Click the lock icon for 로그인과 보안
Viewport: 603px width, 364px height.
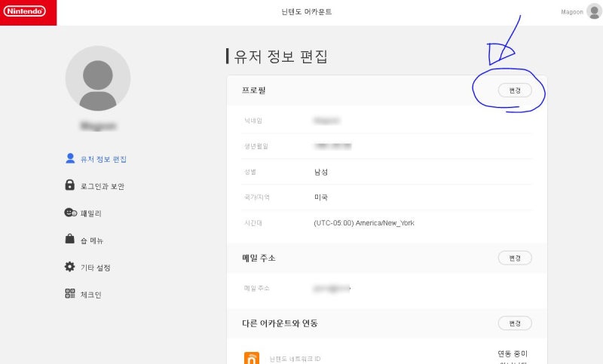[x=69, y=185]
